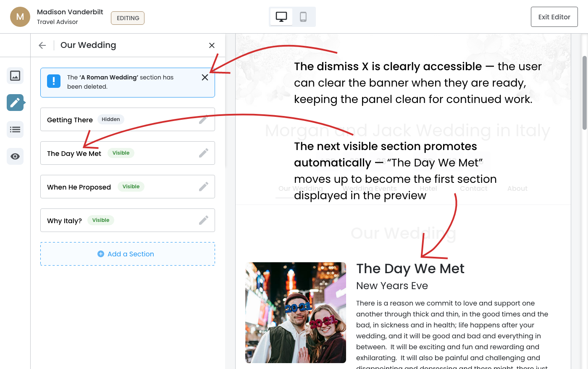The height and width of the screenshot is (369, 588).
Task: Click the couple photo thumbnail
Action: point(296,313)
